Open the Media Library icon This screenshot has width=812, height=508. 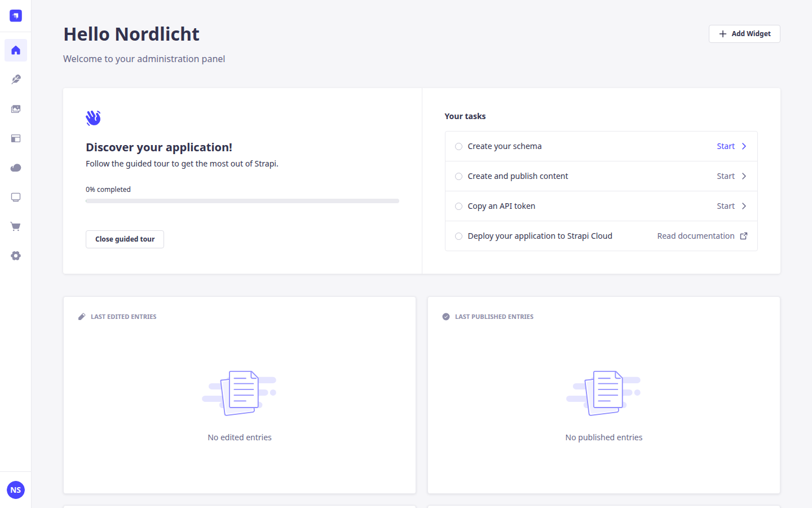coord(16,109)
